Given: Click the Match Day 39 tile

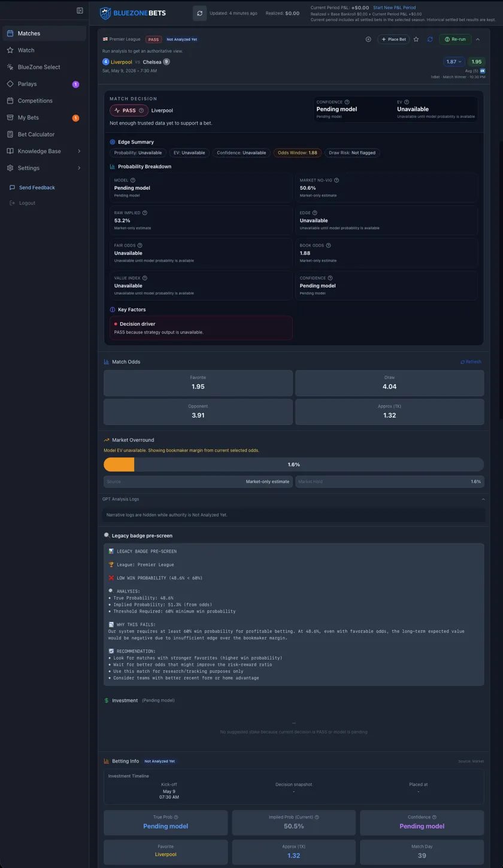Looking at the screenshot, I should [x=422, y=851].
